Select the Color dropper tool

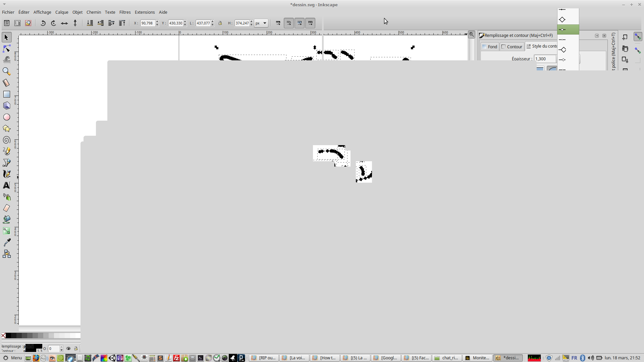coord(6,242)
